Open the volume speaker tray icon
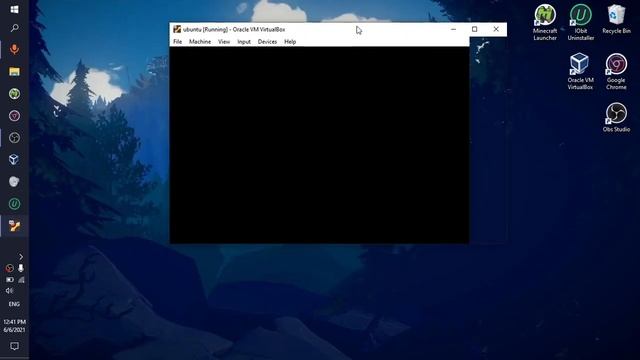 pyautogui.click(x=9, y=291)
